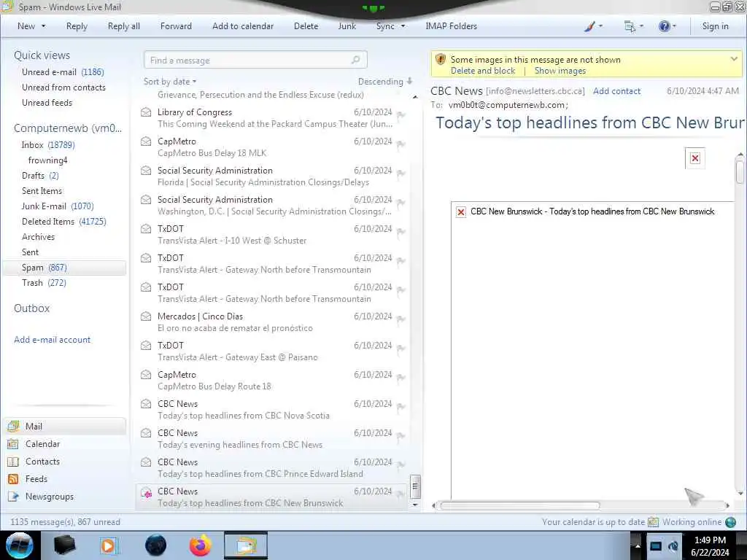Viewport: 747px width, 560px height.
Task: Click Reply all in the toolbar
Action: (x=124, y=26)
